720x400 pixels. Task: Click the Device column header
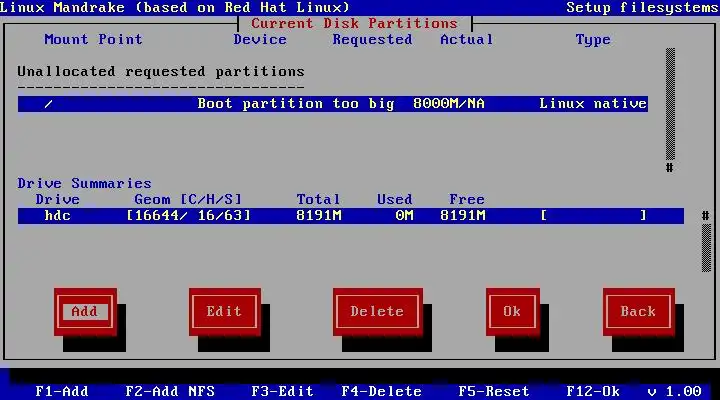260,39
